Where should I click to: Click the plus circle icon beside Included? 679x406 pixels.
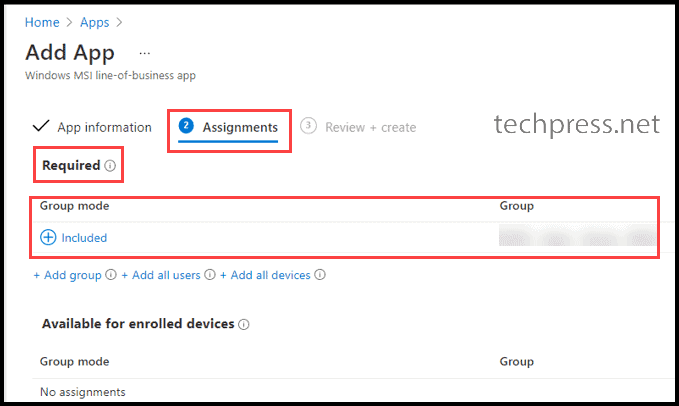click(x=48, y=237)
